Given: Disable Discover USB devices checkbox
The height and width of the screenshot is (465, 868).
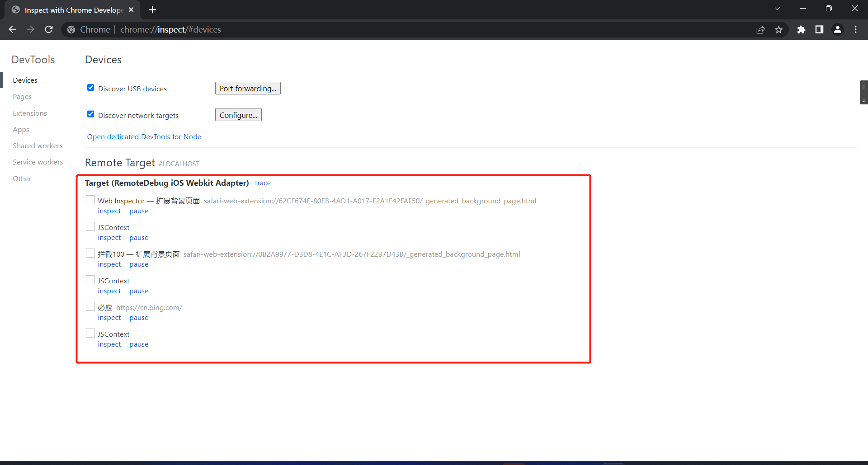Looking at the screenshot, I should (x=91, y=88).
